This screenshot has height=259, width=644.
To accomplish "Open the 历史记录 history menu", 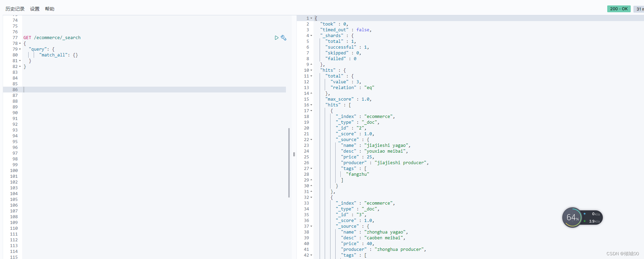I will (15, 9).
